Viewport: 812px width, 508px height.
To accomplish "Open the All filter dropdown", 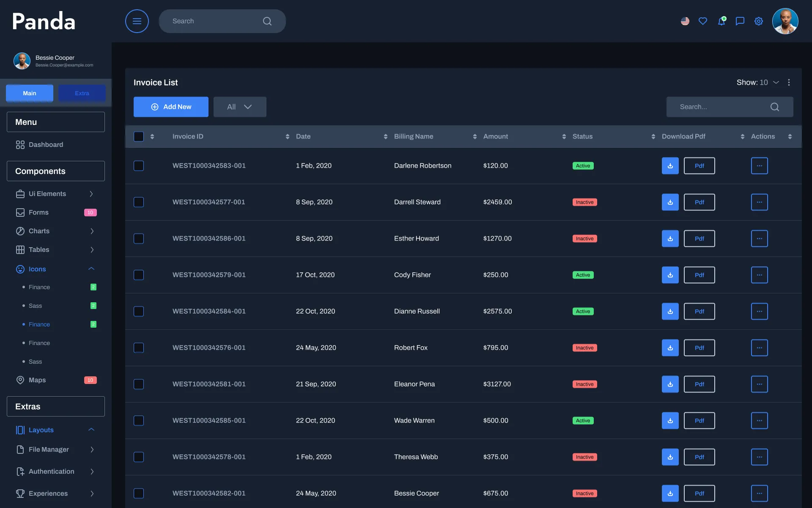I will pos(239,107).
